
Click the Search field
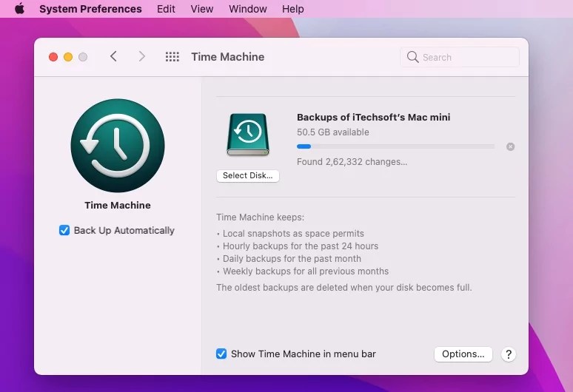pos(460,57)
